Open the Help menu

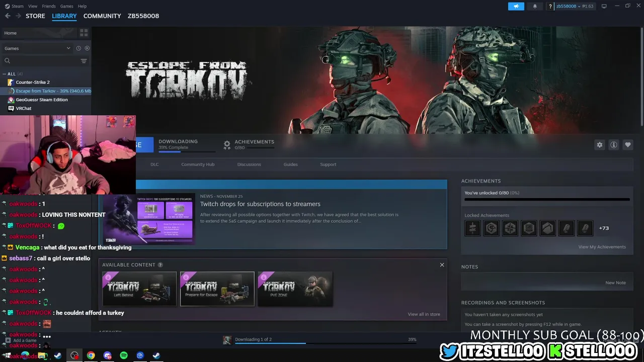(83, 6)
